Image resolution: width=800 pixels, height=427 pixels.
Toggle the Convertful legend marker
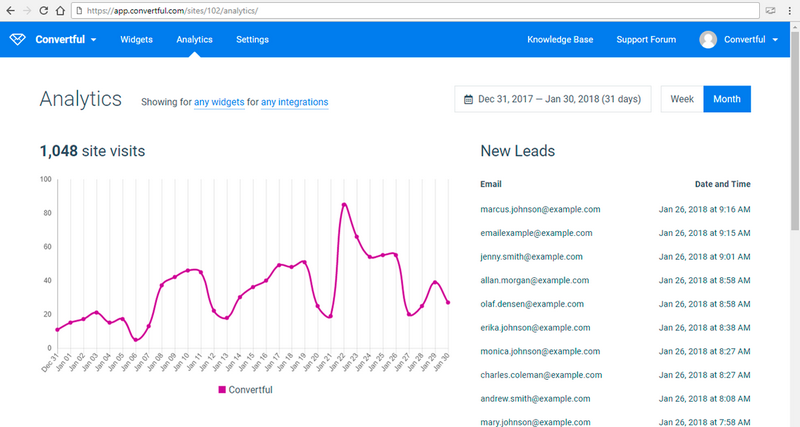click(x=222, y=390)
